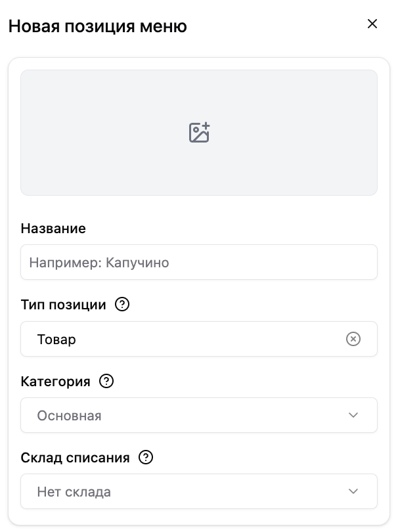
Task: Show the hint icon beside Склад списания
Action: click(146, 457)
